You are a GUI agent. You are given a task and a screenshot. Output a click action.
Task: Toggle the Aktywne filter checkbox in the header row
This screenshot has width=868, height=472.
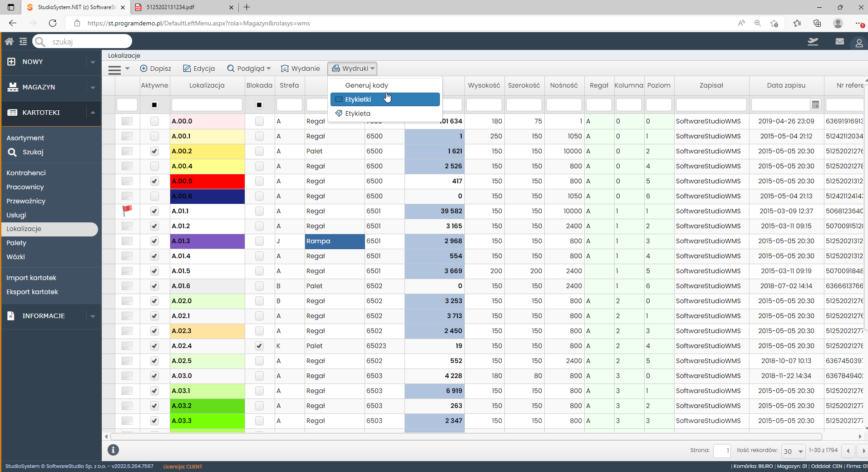(x=154, y=105)
